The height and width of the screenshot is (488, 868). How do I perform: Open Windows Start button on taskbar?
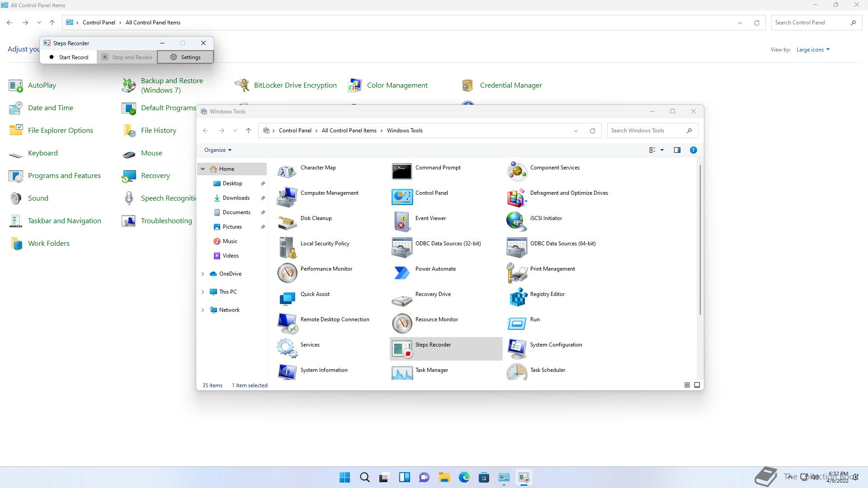[344, 478]
